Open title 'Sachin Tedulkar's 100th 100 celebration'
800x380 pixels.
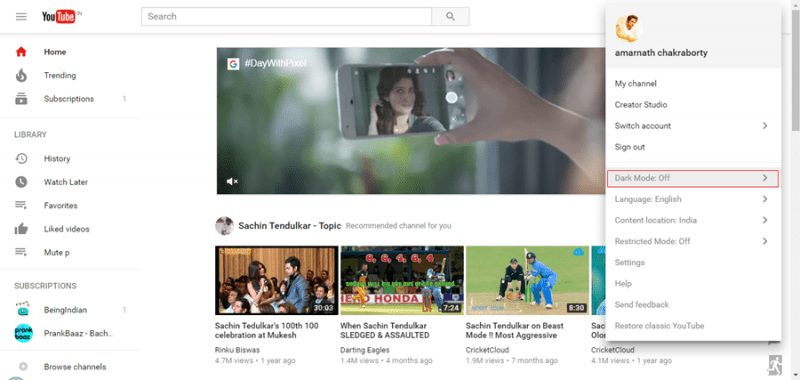(x=266, y=330)
